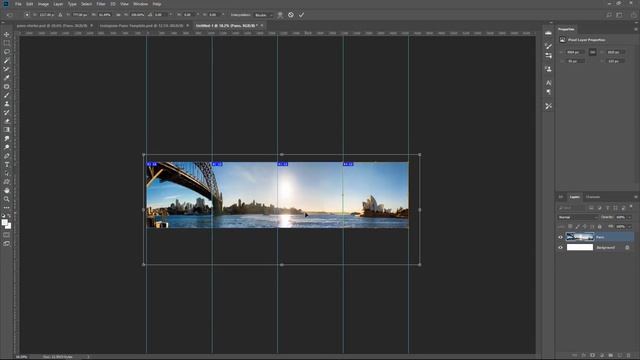Open the layer filter kind dropdown
Viewport: 640px width, 360px height.
(571, 208)
